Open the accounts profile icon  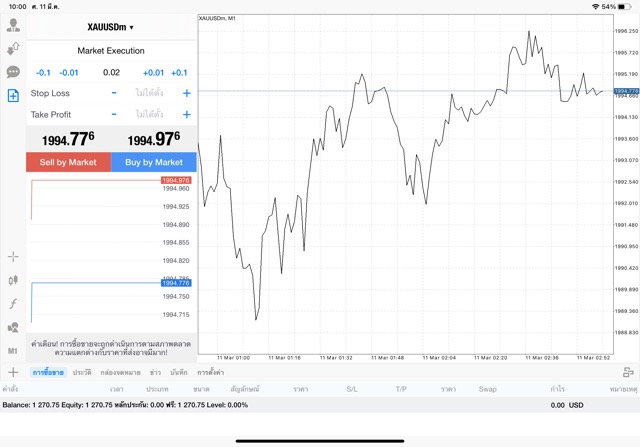(13, 25)
